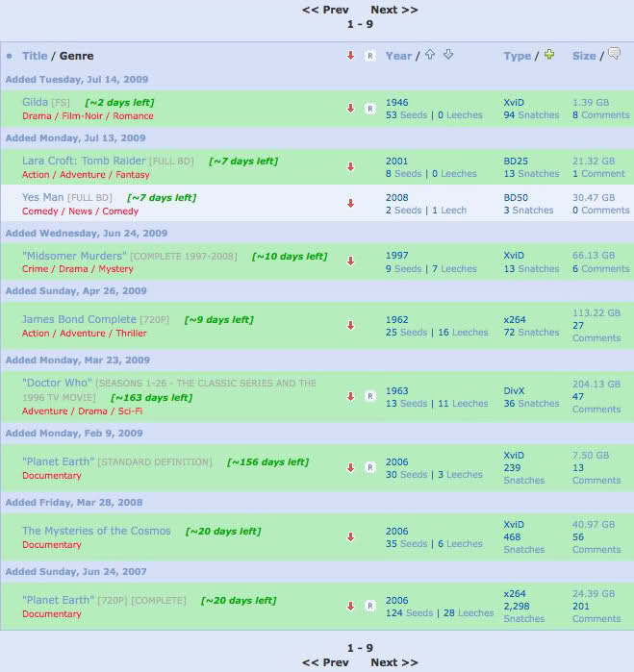Open "Doctor Who" classic series torrent

click(58, 383)
